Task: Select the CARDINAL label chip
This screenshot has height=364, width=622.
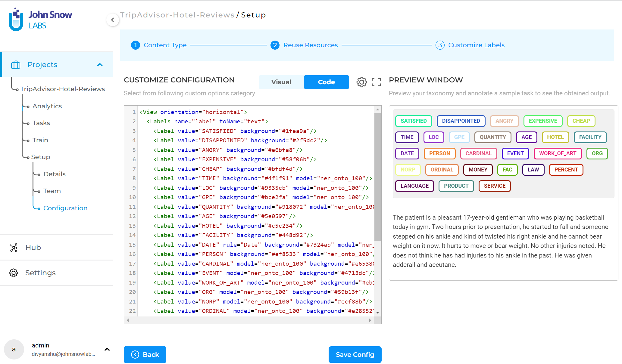Action: point(478,153)
